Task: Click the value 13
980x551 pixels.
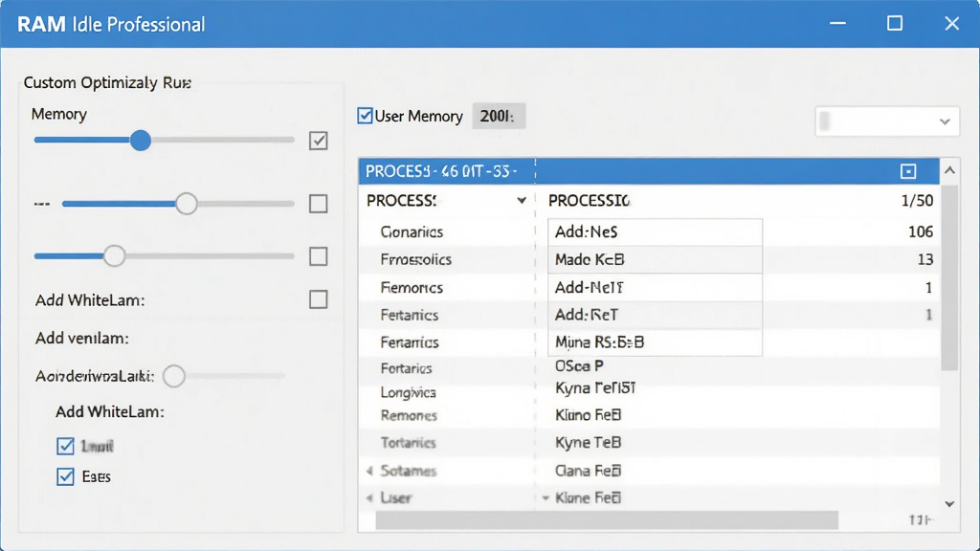Action: [x=925, y=259]
